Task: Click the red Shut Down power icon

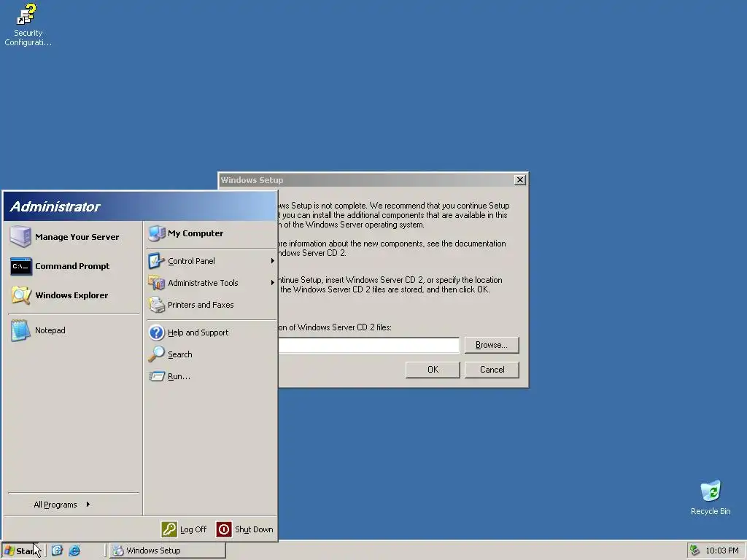Action: tap(224, 529)
